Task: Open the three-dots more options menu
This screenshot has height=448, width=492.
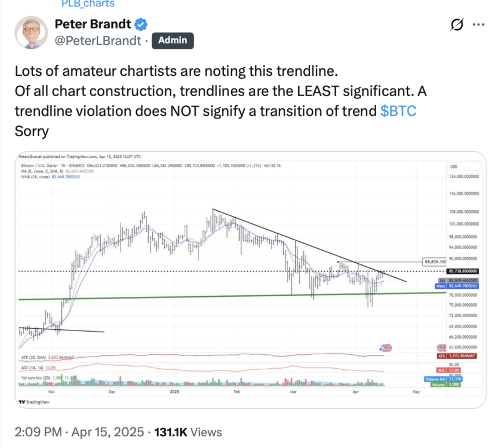Action: [478, 25]
